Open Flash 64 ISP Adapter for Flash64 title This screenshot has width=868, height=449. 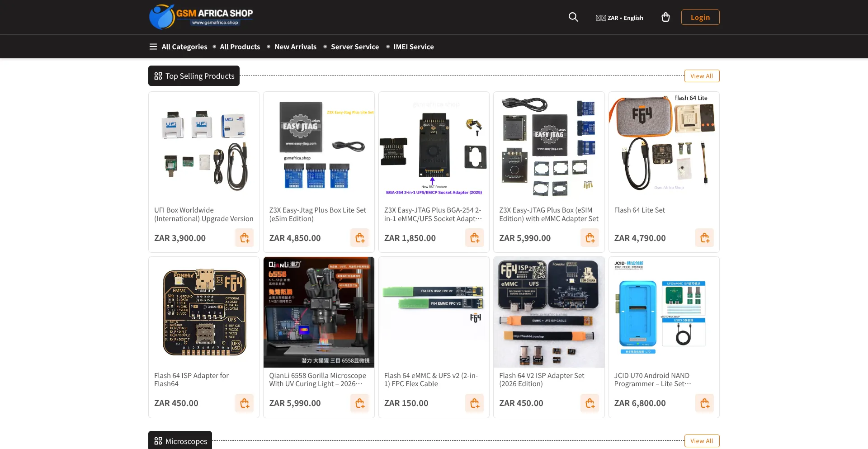191,380
